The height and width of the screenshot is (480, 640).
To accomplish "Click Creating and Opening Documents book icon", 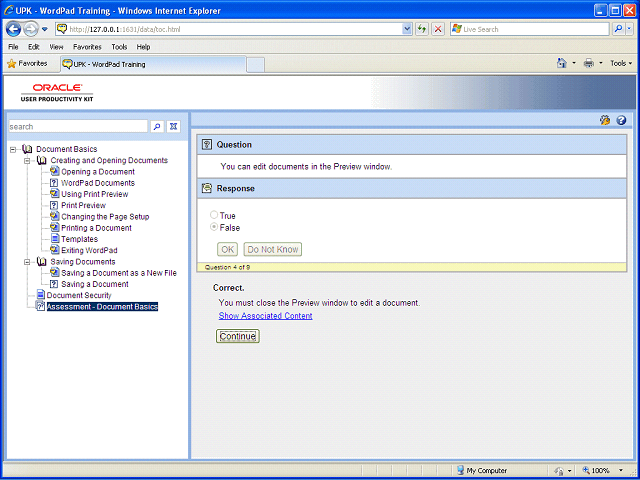I will click(42, 160).
